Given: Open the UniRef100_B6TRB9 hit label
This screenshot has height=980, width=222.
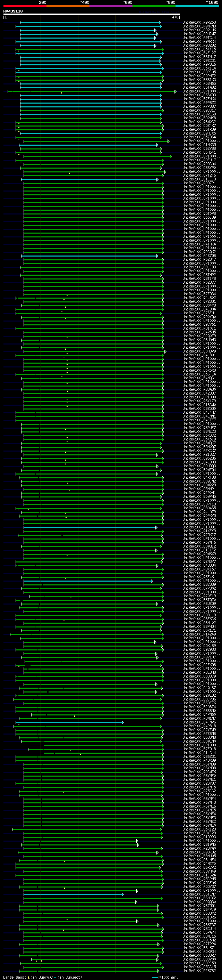Looking at the screenshot, I should pos(199,129).
